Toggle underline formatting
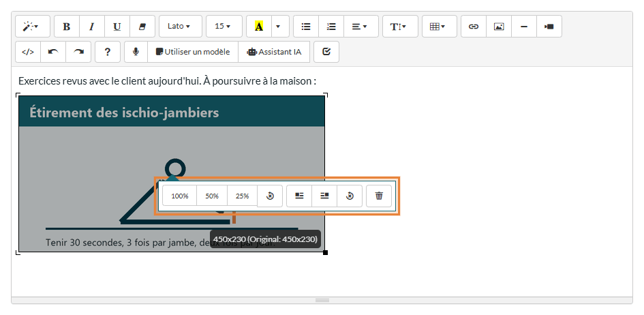This screenshot has height=315, width=644. point(117,27)
